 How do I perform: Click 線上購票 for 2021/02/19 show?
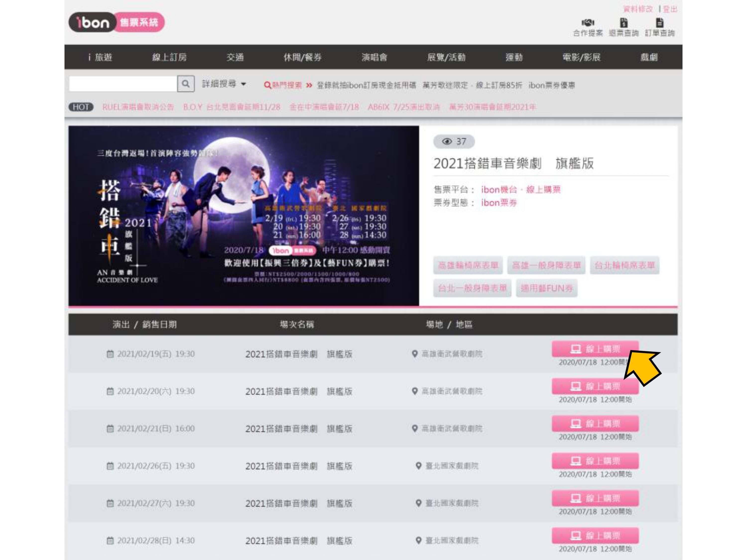pyautogui.click(x=595, y=349)
